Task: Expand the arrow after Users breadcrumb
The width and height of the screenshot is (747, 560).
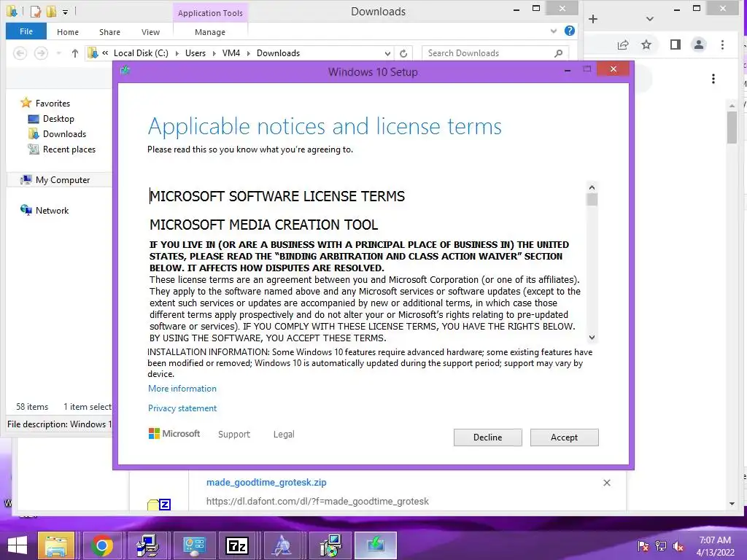Action: 214,53
